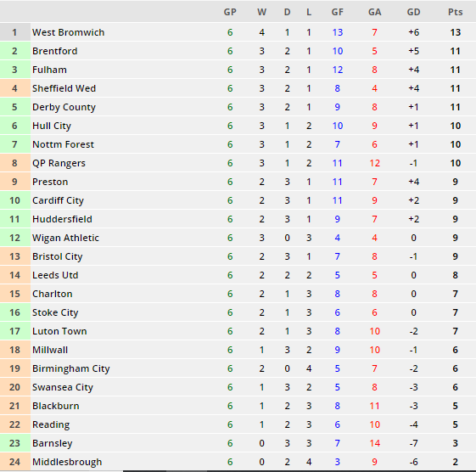Sort by the GF column header
476x472 pixels.
coord(337,12)
